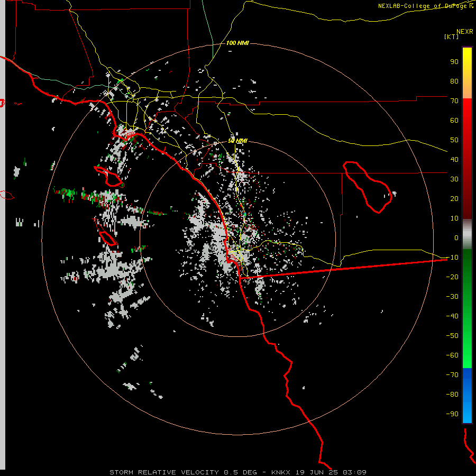The image size is (476, 476).
Task: Click the 0.5 DEG elevation angle text
Action: click(240, 472)
